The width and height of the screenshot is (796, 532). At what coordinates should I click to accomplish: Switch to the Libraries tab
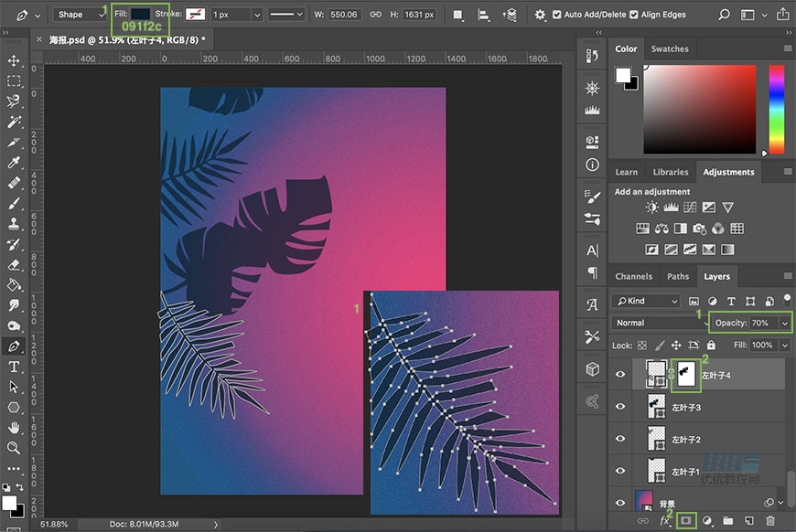click(671, 172)
